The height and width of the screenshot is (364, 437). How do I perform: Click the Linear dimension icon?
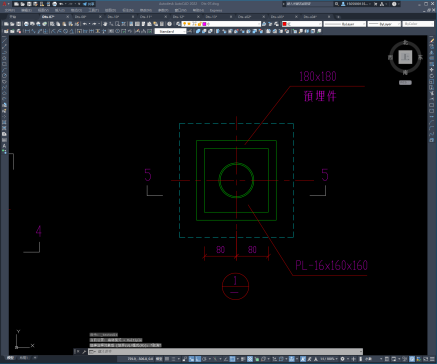tap(27, 31)
